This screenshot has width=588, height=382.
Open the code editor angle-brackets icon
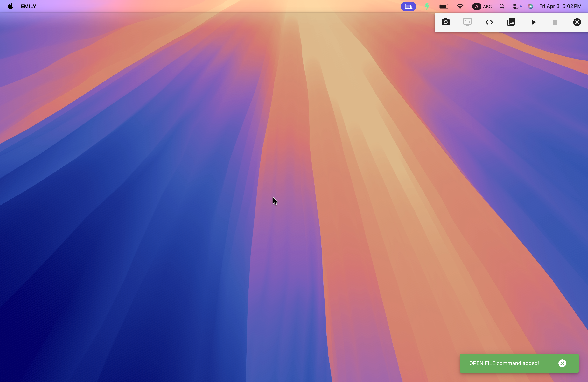tap(489, 22)
